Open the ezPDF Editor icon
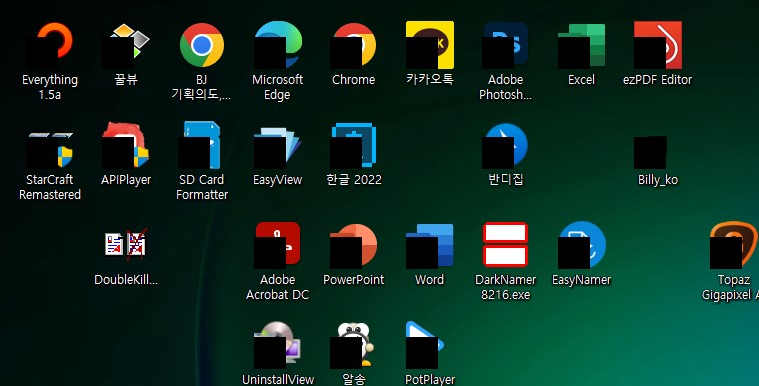759x386 pixels. click(658, 45)
